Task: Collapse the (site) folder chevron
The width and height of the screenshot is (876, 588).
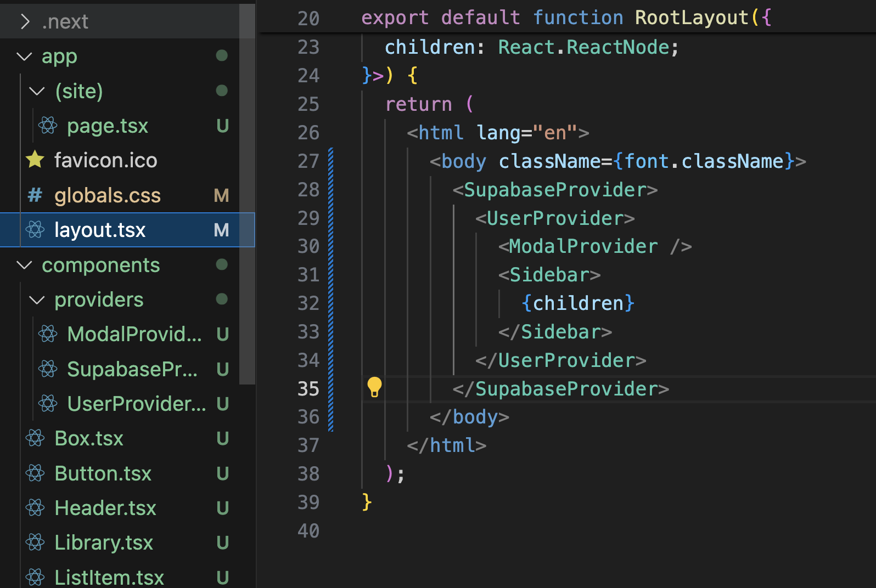Action: click(37, 91)
